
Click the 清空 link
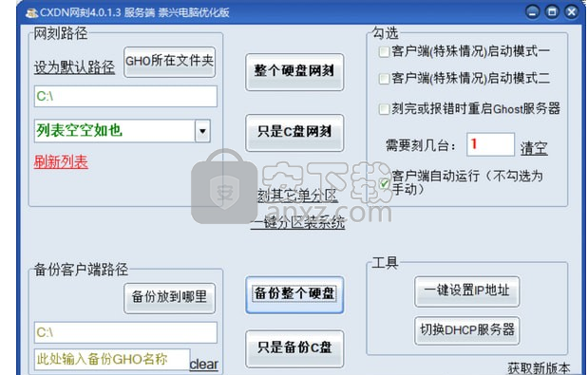(534, 148)
